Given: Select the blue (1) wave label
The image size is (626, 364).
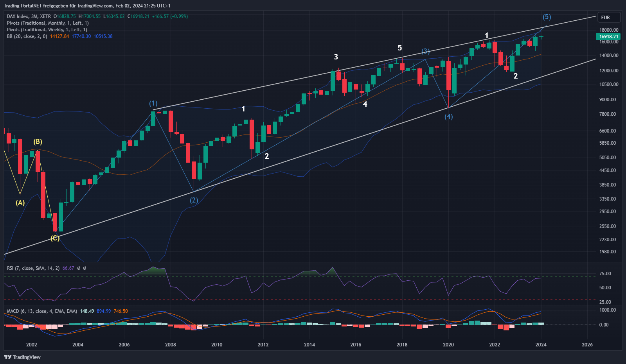Looking at the screenshot, I should coord(153,104).
